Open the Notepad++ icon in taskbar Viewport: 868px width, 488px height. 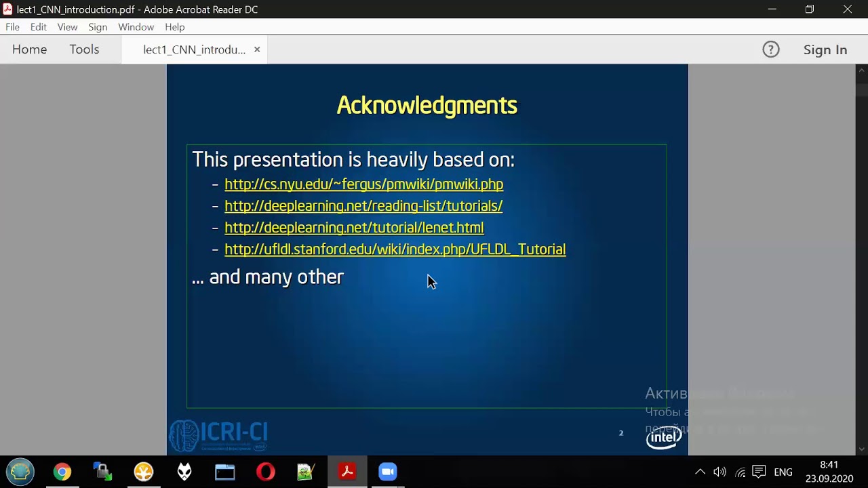tap(306, 472)
